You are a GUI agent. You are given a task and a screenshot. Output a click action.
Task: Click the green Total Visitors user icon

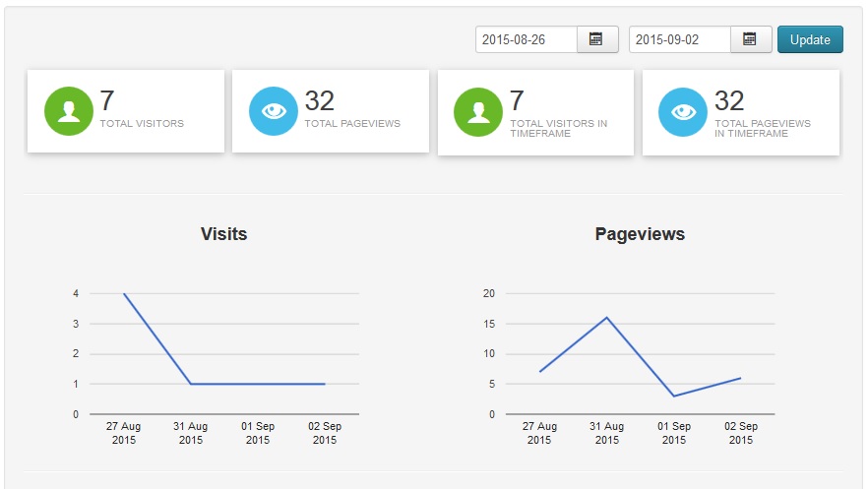[69, 111]
